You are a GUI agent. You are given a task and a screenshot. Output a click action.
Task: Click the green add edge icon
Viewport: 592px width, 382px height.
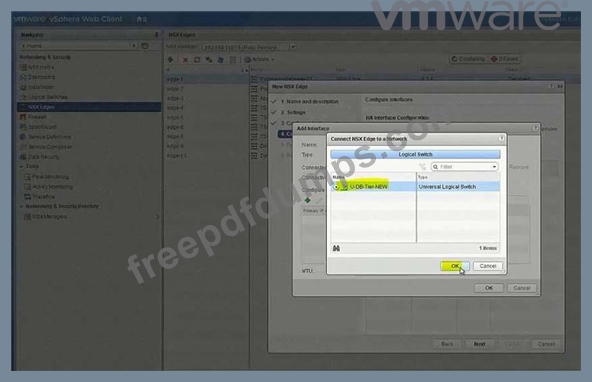tap(171, 60)
